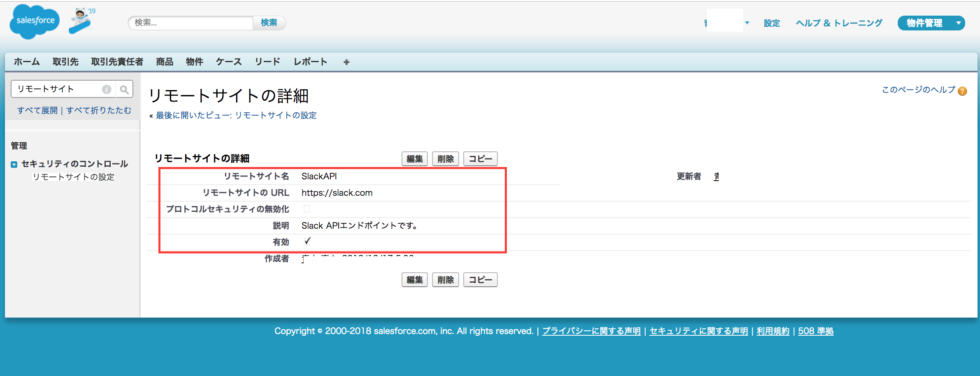Click the magnifier icon in Quick Find
The width and height of the screenshot is (980, 376).
pos(124,89)
